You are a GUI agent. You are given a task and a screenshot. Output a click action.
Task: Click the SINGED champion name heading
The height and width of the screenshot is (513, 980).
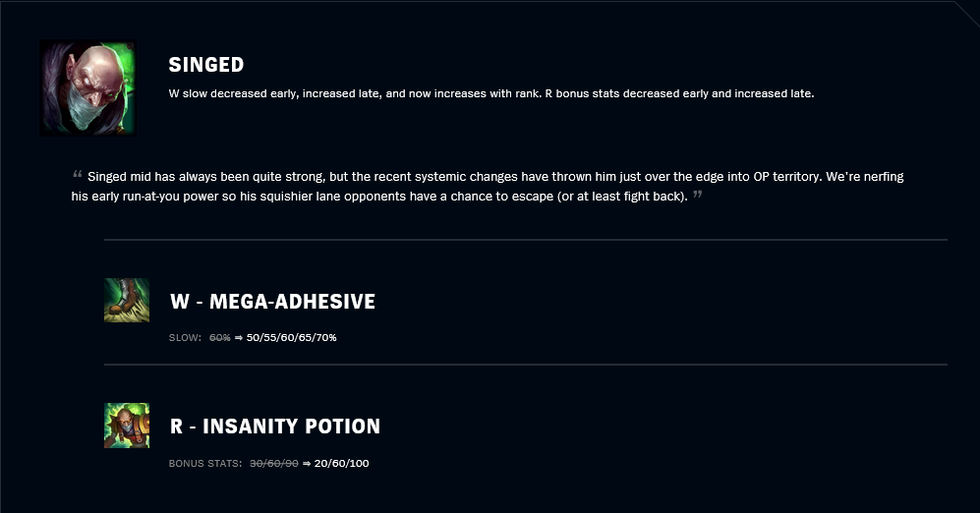pos(206,64)
